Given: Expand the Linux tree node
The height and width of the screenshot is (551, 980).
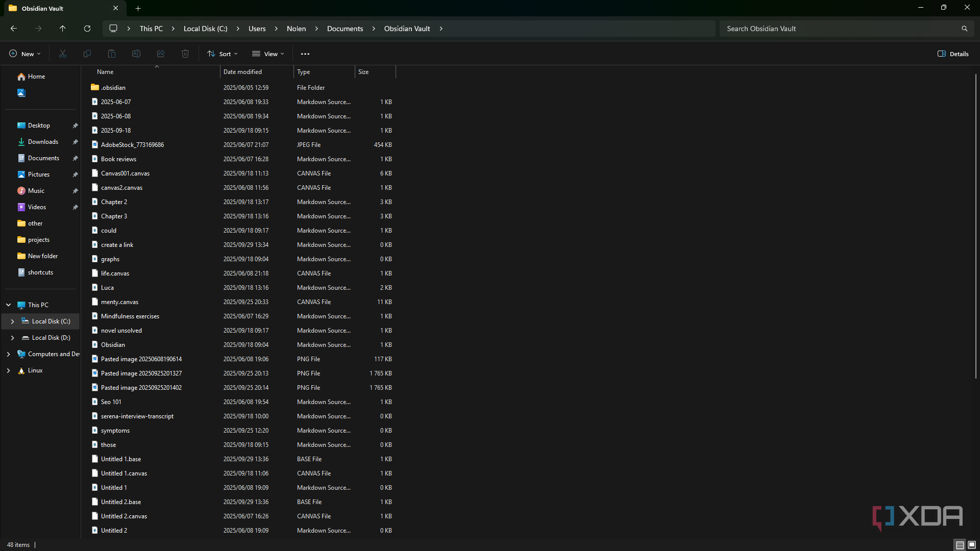Looking at the screenshot, I should tap(8, 370).
